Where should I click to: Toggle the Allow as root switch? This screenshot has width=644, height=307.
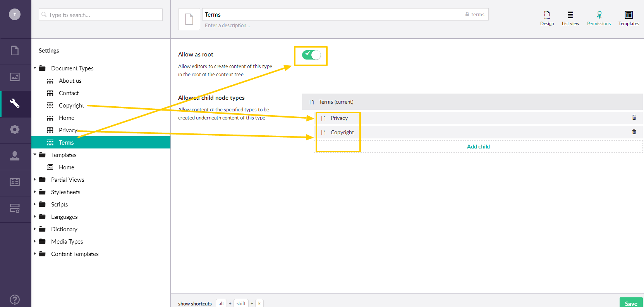pos(311,55)
